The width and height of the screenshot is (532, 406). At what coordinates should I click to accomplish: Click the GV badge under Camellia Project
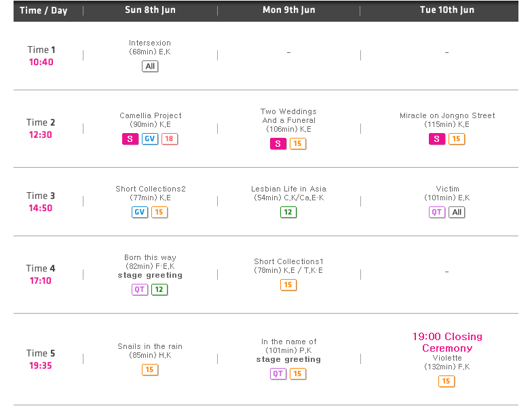pyautogui.click(x=150, y=139)
